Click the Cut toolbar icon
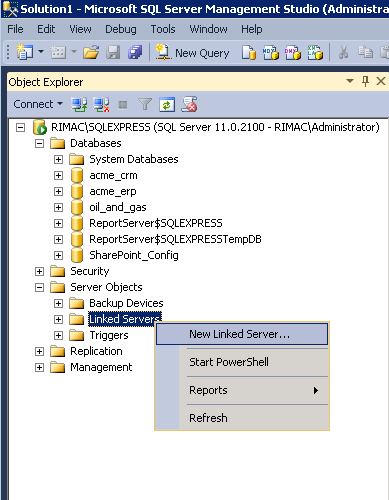This screenshot has height=500, width=389. [343, 52]
